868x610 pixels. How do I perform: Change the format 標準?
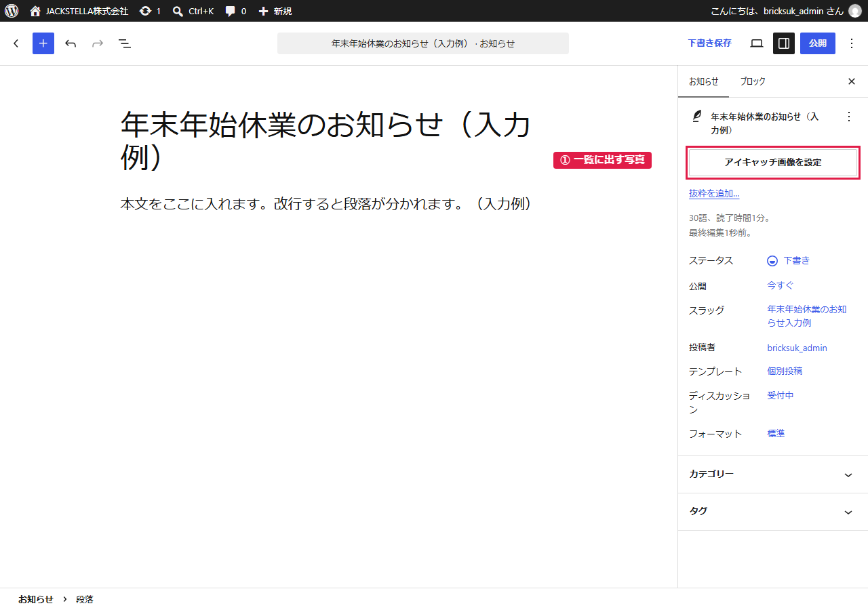coord(776,434)
